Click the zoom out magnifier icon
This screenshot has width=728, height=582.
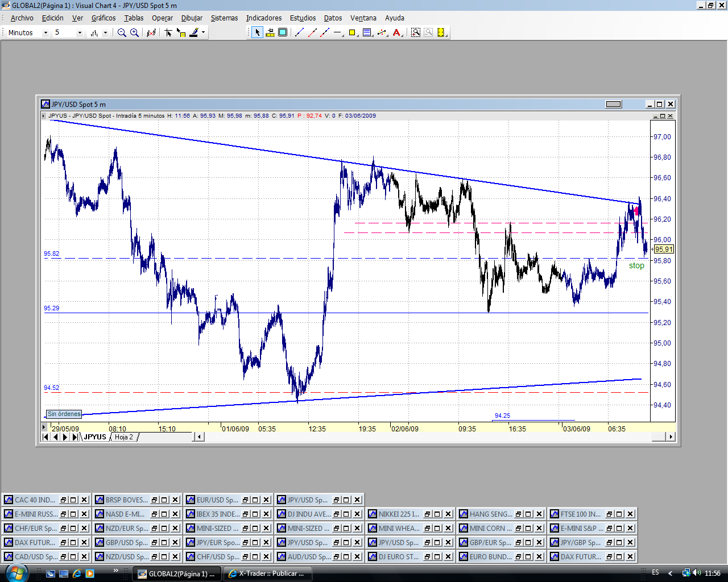tap(122, 33)
